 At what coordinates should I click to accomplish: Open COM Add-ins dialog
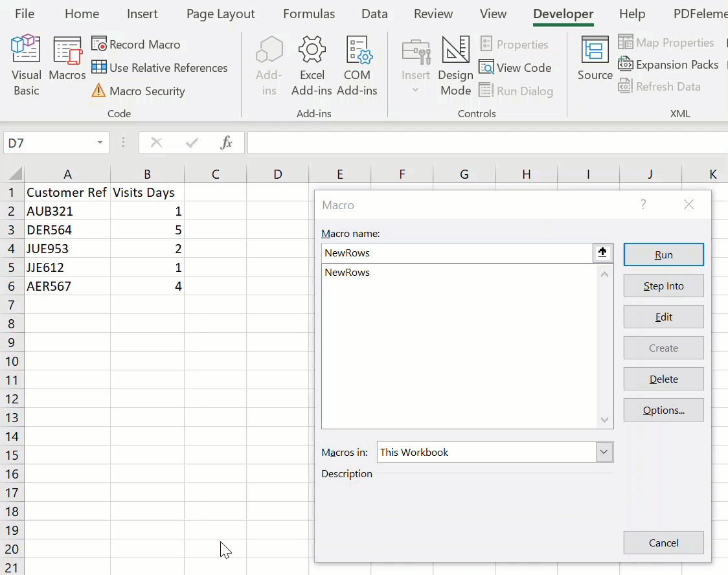tap(357, 65)
